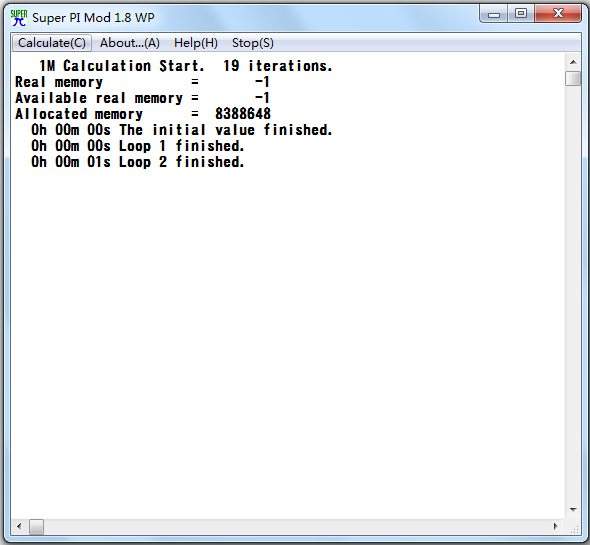
Task: Select Stop(S) to halt the calculation
Action: point(252,43)
